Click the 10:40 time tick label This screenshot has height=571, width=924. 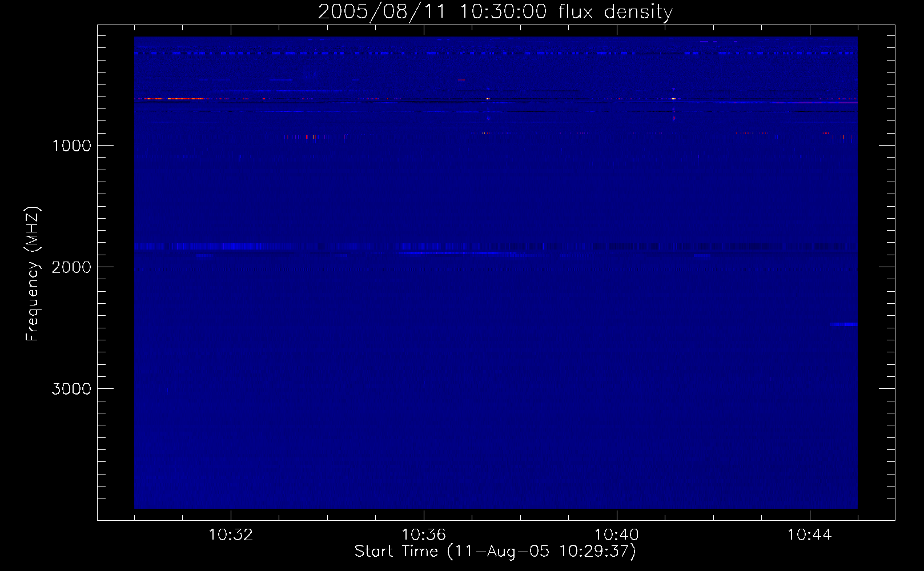coord(617,535)
